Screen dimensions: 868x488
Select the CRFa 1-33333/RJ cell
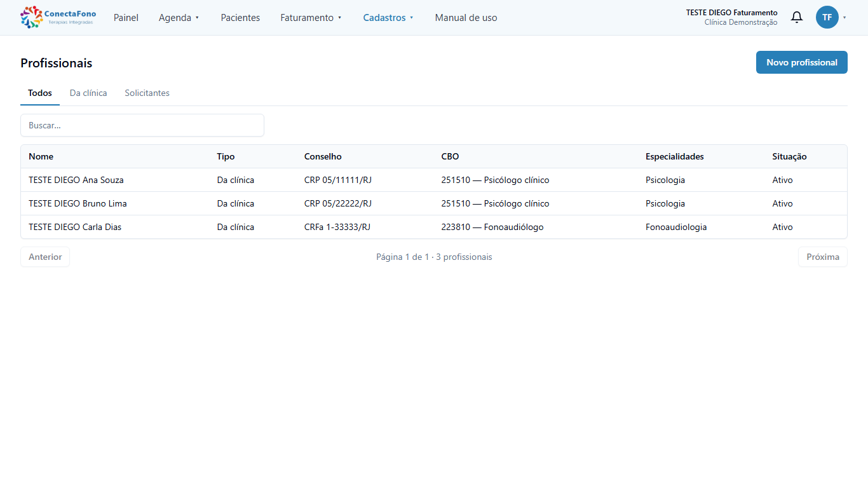(x=337, y=227)
